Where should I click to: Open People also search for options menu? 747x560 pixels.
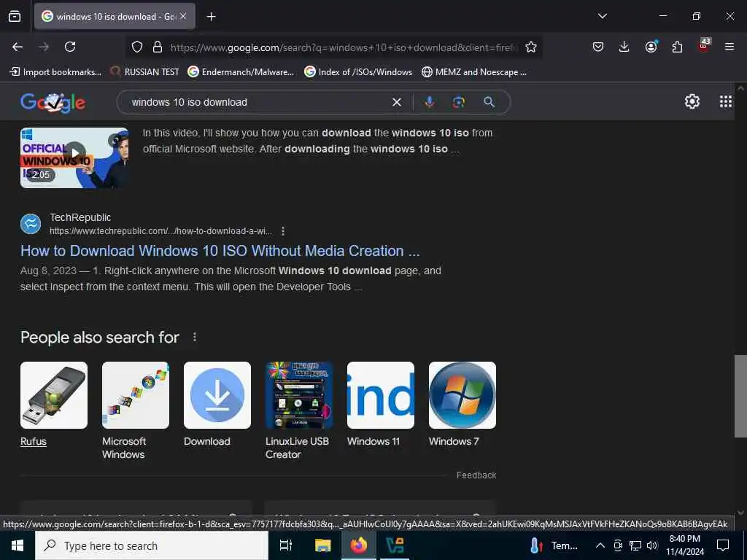pos(194,337)
